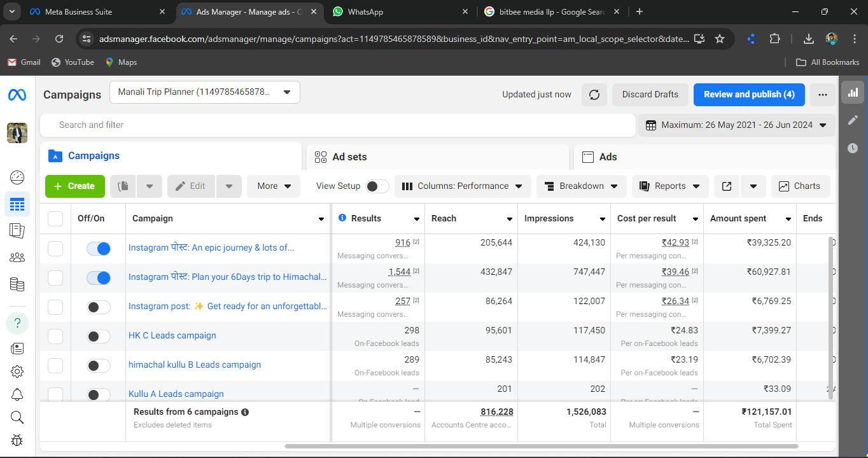Open the date range selector dropdown
Image resolution: width=868 pixels, height=458 pixels.
(x=736, y=125)
